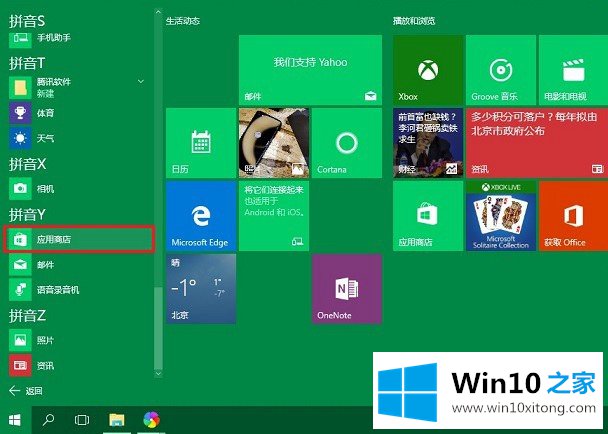Open 资讯 app in the list
Image resolution: width=608 pixels, height=434 pixels.
[x=78, y=365]
